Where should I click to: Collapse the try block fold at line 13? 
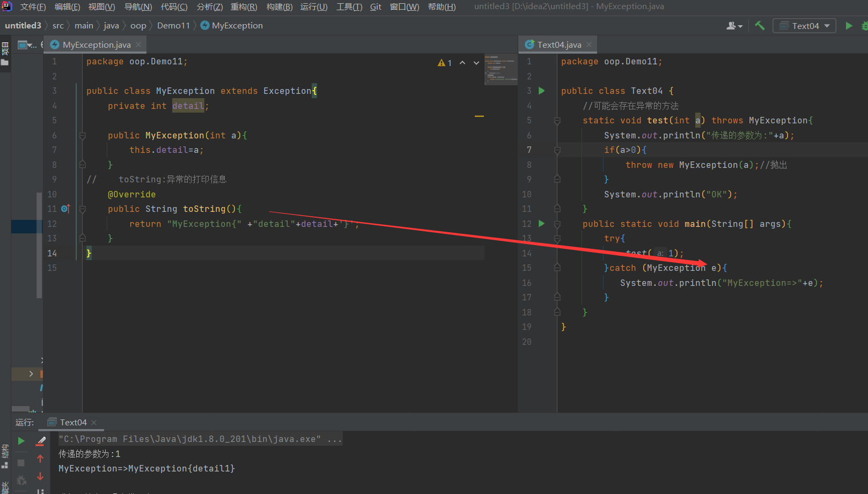coord(557,239)
